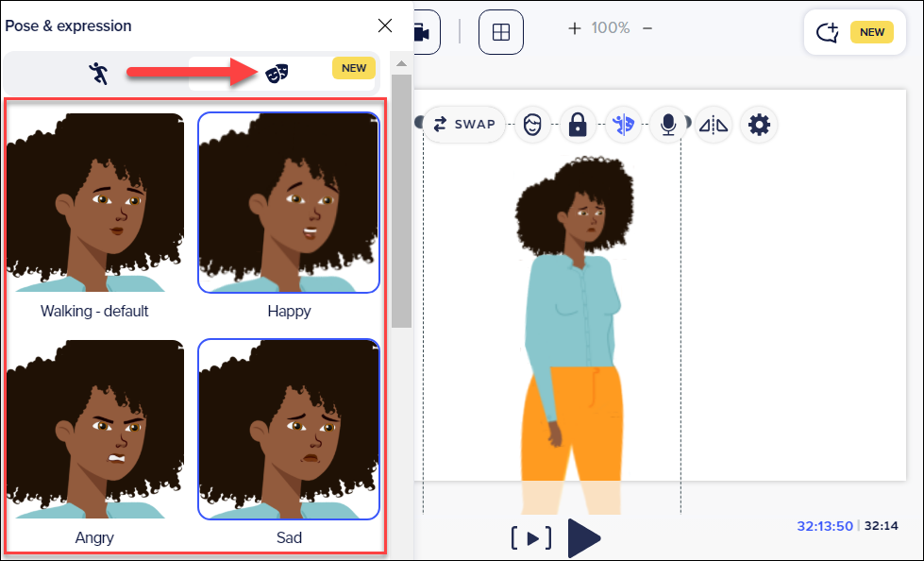Zoom in using the plus icon
924x561 pixels.
575,28
